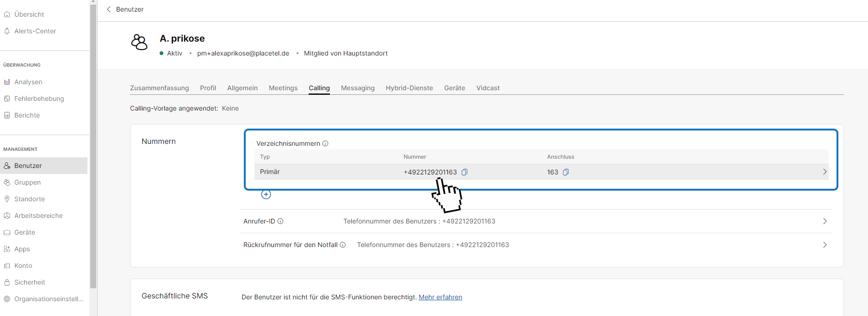Open Standorte pin icon in sidebar
This screenshot has height=316, width=868.
(x=7, y=199)
